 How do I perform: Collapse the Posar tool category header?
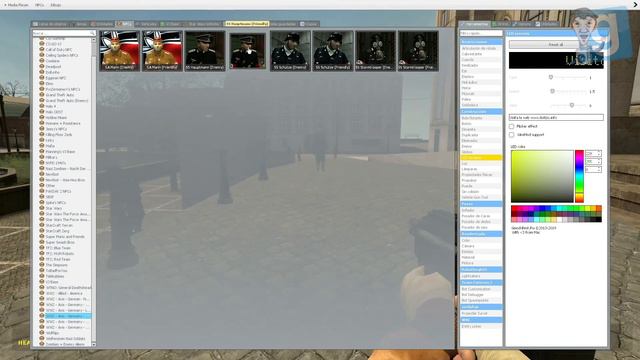tap(481, 204)
